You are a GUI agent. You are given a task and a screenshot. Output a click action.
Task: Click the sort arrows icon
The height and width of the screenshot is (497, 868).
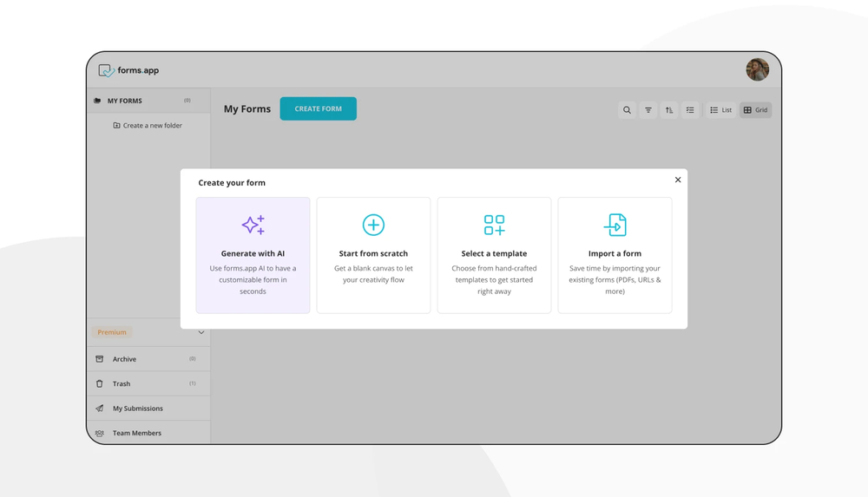tap(669, 110)
